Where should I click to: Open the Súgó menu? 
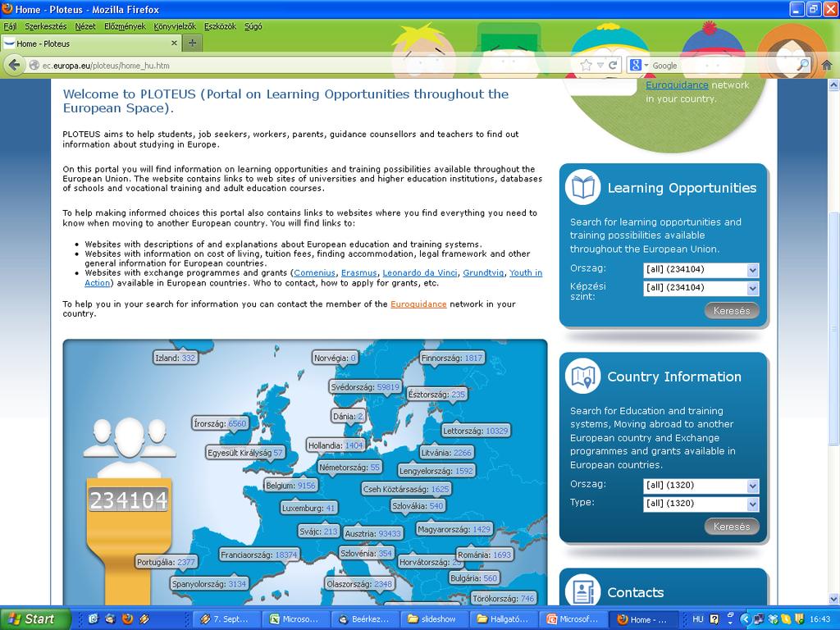(x=253, y=26)
